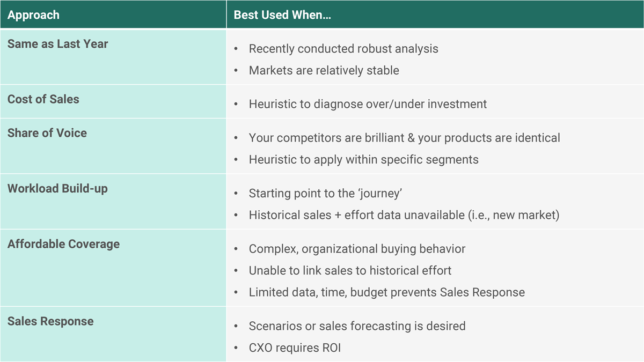Click Heuristic to apply within specific segments
The image size is (644, 362).
(363, 159)
